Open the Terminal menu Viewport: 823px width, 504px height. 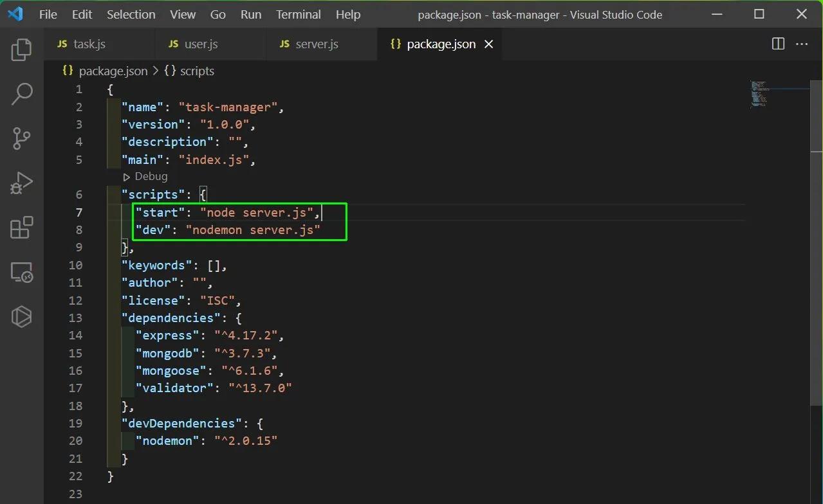pos(299,14)
